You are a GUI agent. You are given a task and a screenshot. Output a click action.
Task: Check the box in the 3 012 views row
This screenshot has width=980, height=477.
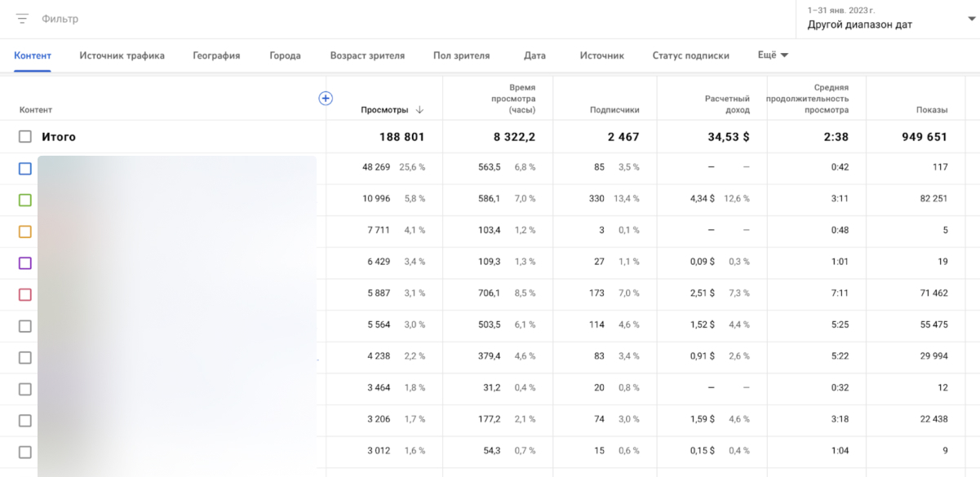pyautogui.click(x=25, y=452)
